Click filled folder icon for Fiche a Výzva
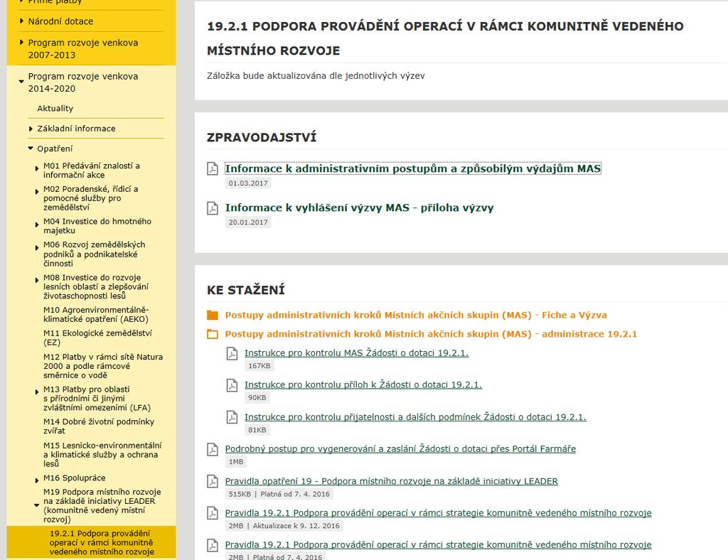The image size is (728, 560). click(212, 316)
